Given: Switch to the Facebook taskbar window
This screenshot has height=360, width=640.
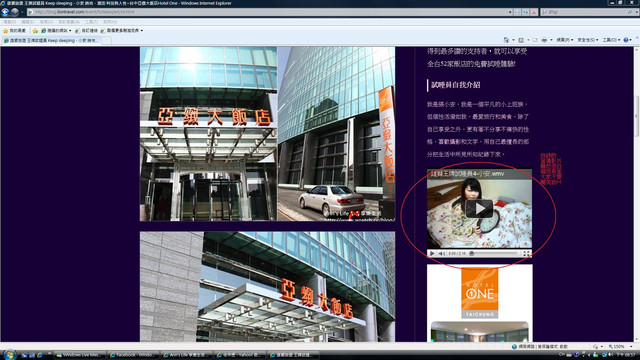Looking at the screenshot, I should (133, 355).
